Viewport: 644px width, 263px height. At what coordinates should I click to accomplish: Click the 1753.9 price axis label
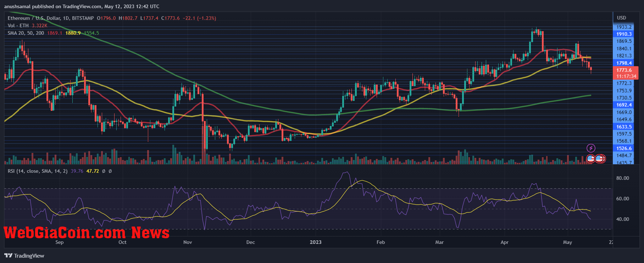coord(624,91)
